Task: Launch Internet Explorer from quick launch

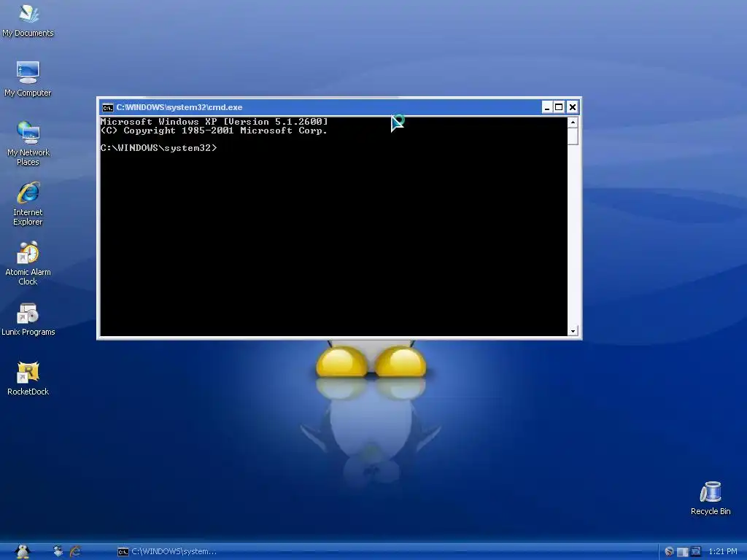Action: tap(75, 551)
